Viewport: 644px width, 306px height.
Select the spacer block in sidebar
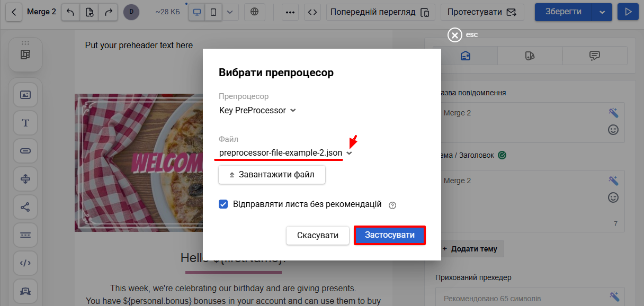25,179
